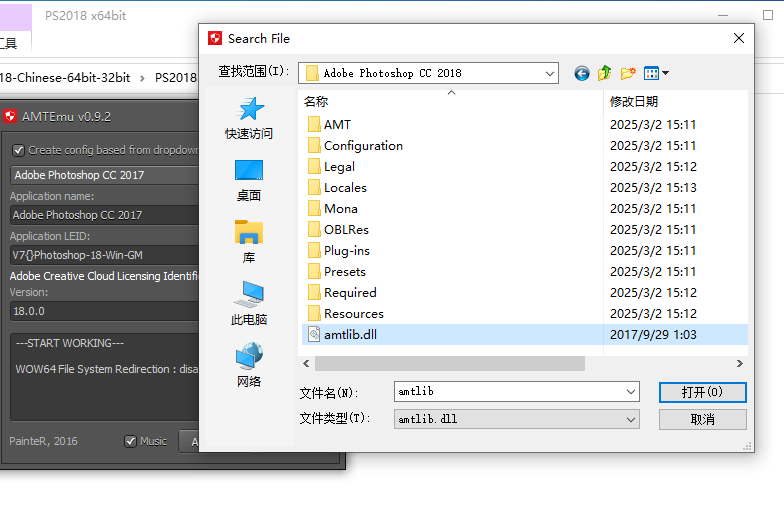Click AMTEmu shield icon in title bar
This screenshot has width=784, height=517.
coord(10,116)
